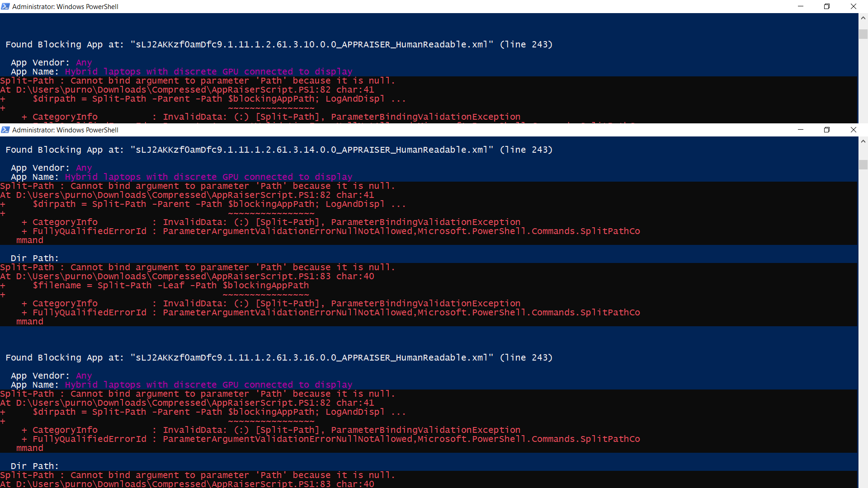Minimize the top PowerShell window
The image size is (868, 488).
point(801,6)
